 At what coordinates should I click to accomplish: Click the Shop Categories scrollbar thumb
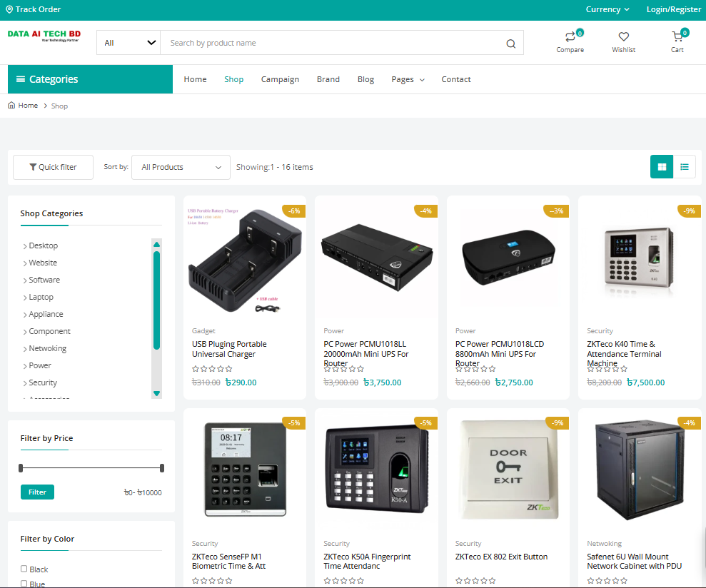pyautogui.click(x=156, y=300)
